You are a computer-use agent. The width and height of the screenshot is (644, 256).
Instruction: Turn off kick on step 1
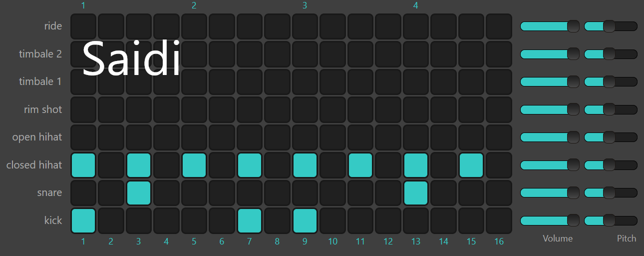(x=83, y=220)
